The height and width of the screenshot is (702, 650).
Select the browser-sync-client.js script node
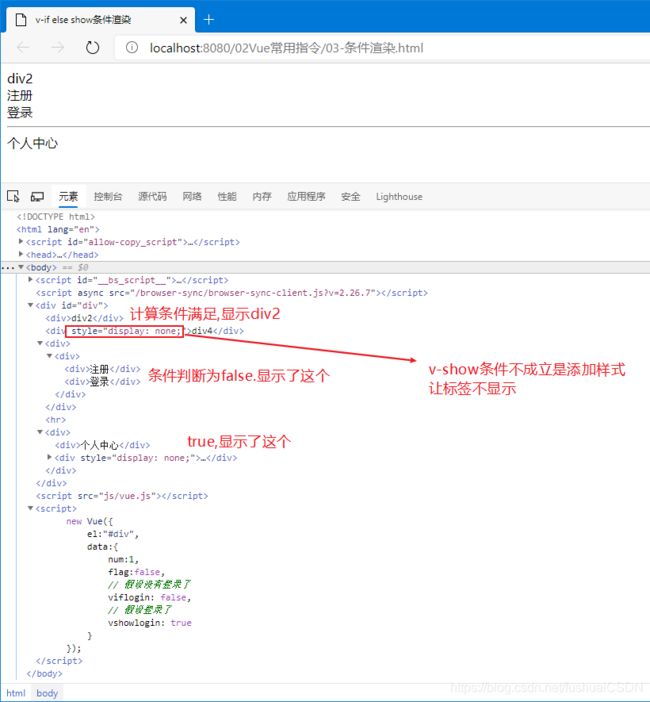[231, 293]
